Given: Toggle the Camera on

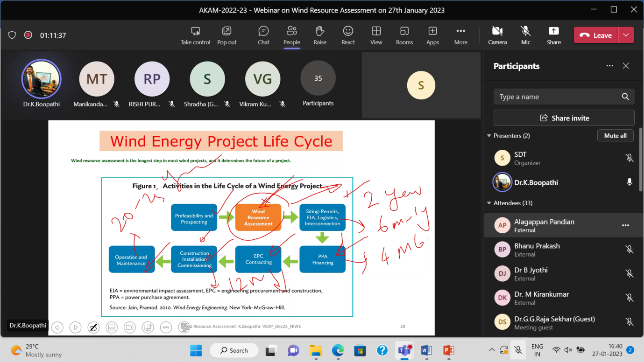Looking at the screenshot, I should (497, 35).
